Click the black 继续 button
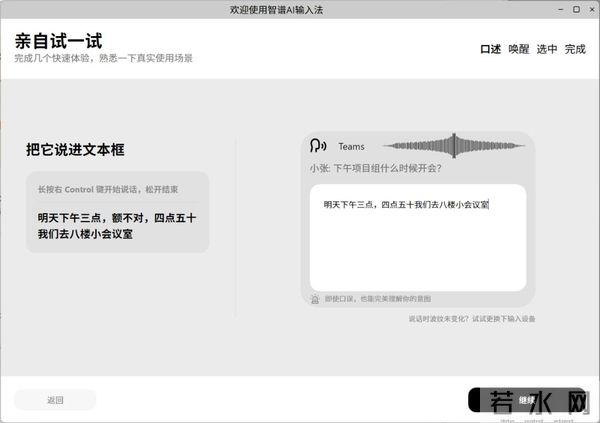 (x=527, y=400)
